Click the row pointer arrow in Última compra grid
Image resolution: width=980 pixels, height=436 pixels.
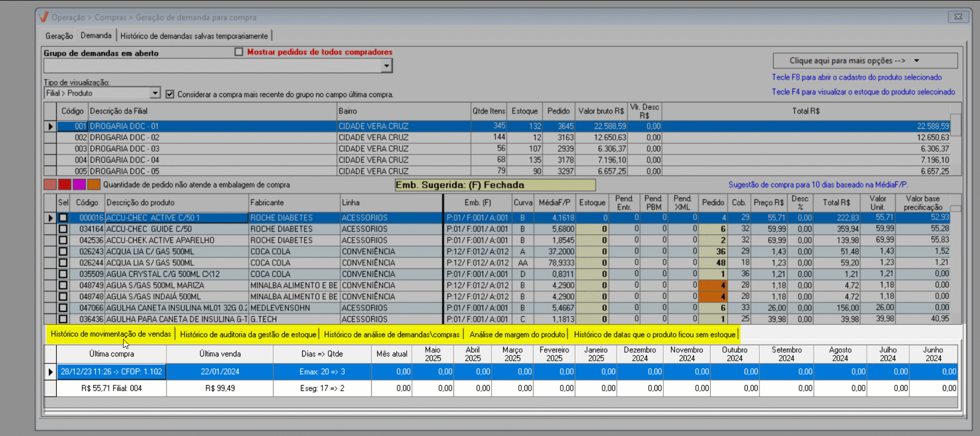[x=50, y=372]
